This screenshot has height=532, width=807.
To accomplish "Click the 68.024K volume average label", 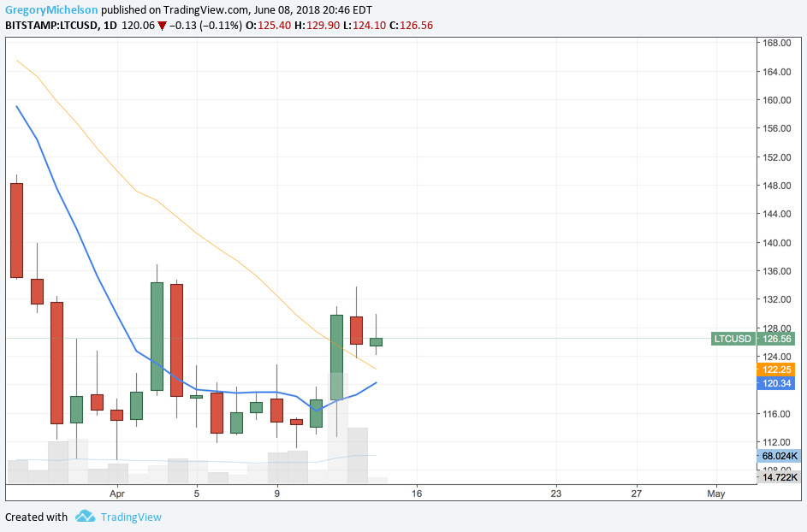I will pyautogui.click(x=780, y=456).
